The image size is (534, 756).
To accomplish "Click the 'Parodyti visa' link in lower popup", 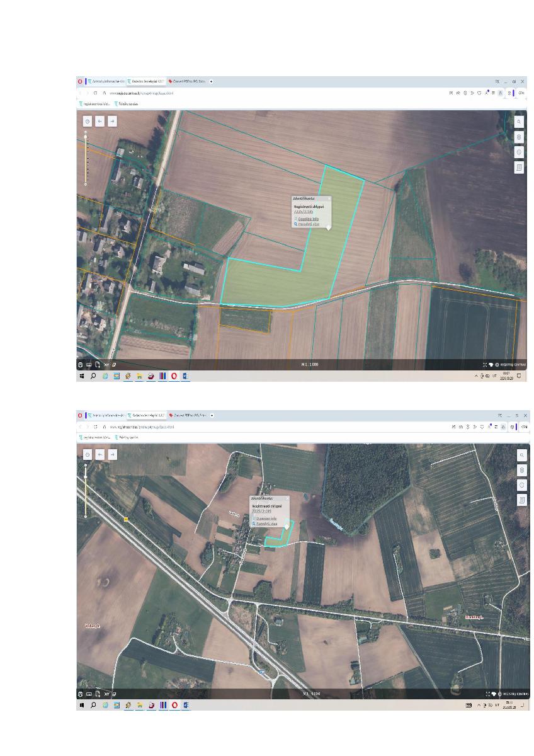I will click(266, 524).
